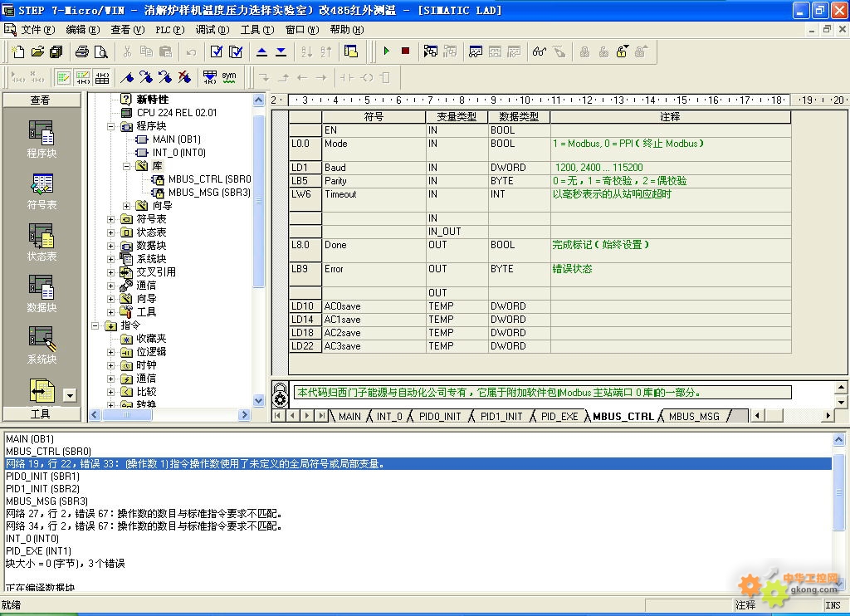850x616 pixels.
Task: Click the New project toolbar icon
Action: pyautogui.click(x=18, y=51)
